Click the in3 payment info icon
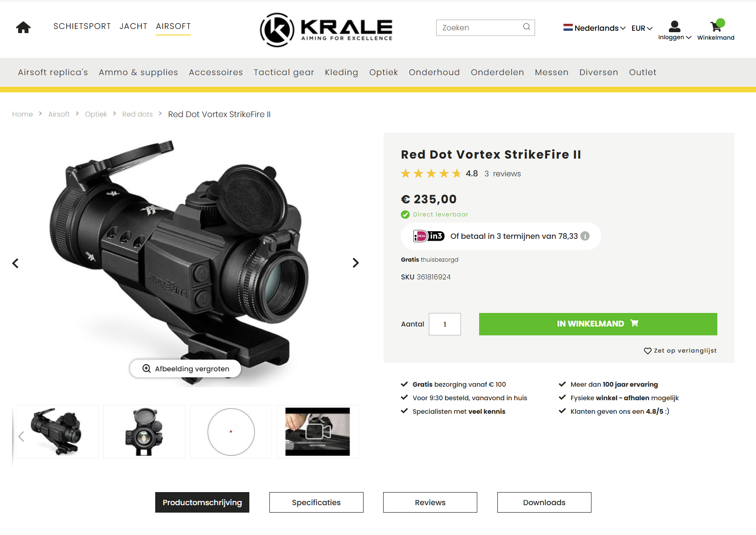 click(585, 236)
